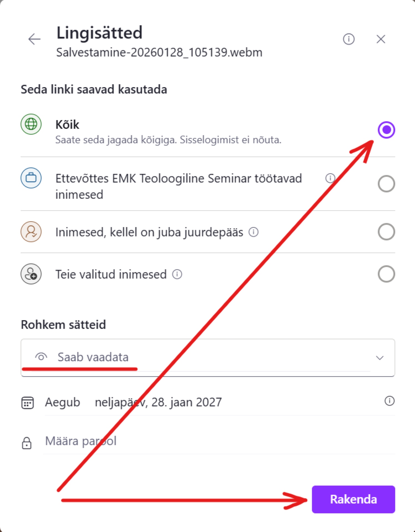Close the Lingisätted dialog
Image resolution: width=415 pixels, height=532 pixels.
click(x=381, y=39)
